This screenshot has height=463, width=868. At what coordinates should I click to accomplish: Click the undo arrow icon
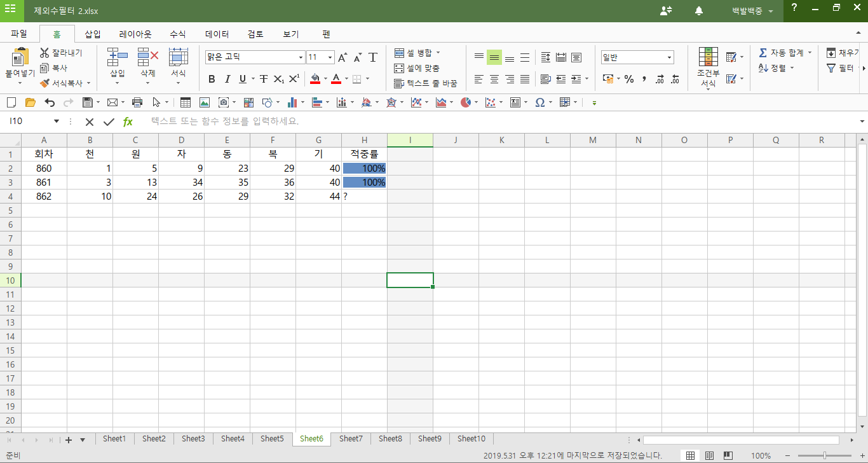[50, 102]
